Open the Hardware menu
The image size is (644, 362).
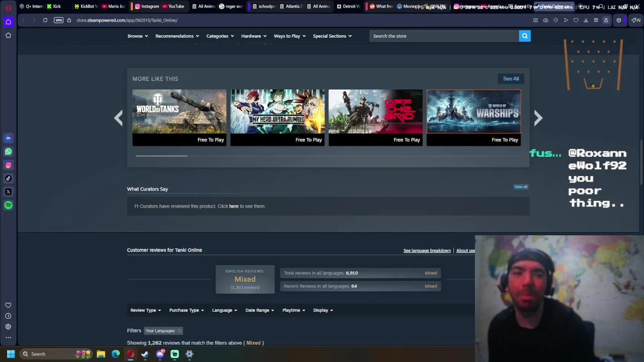(x=254, y=36)
